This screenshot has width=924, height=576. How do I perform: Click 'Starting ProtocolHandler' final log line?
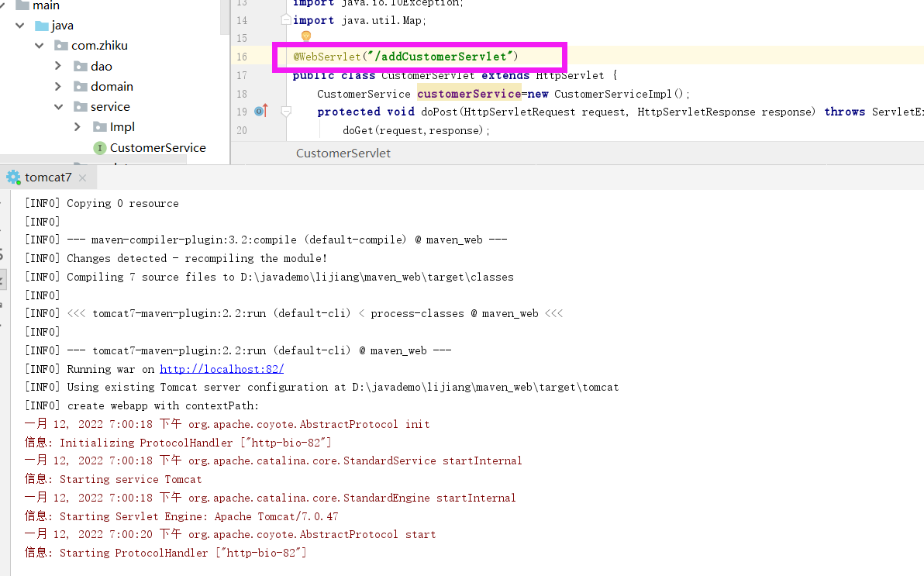click(x=166, y=553)
